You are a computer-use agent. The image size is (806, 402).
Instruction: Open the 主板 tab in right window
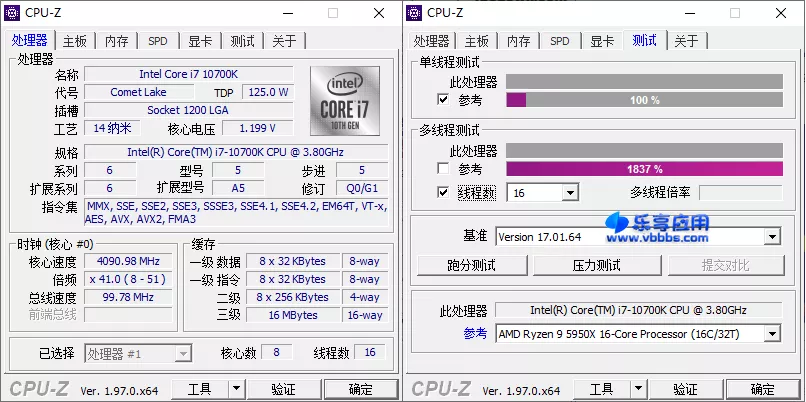coord(477,41)
